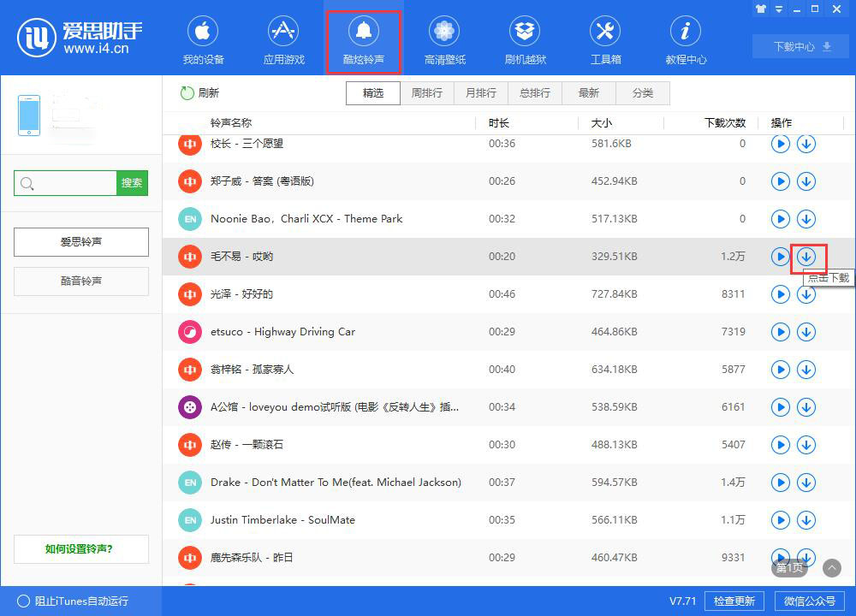Open the 如何设置铃声 help link
This screenshot has height=616, width=856.
click(x=80, y=548)
